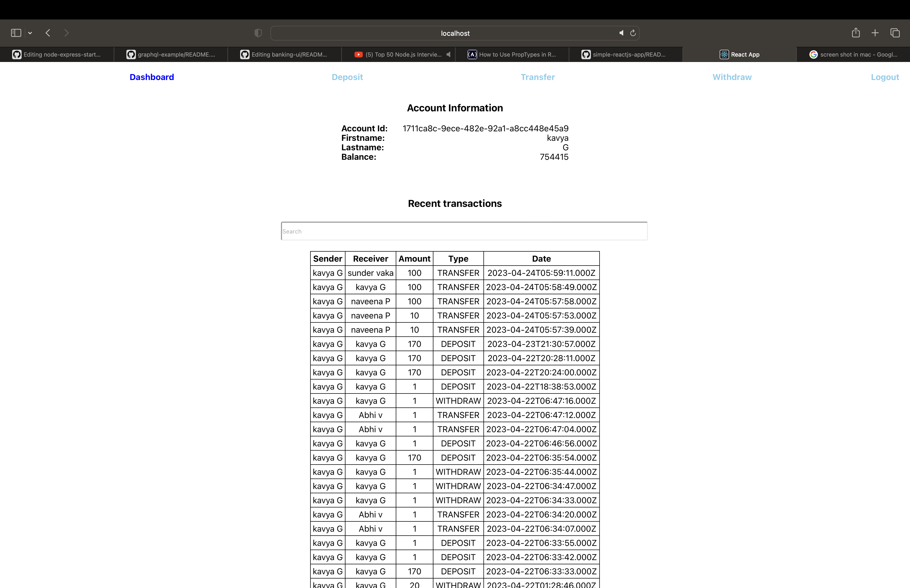This screenshot has height=588, width=910.
Task: Open the Withdraw page
Action: point(732,77)
